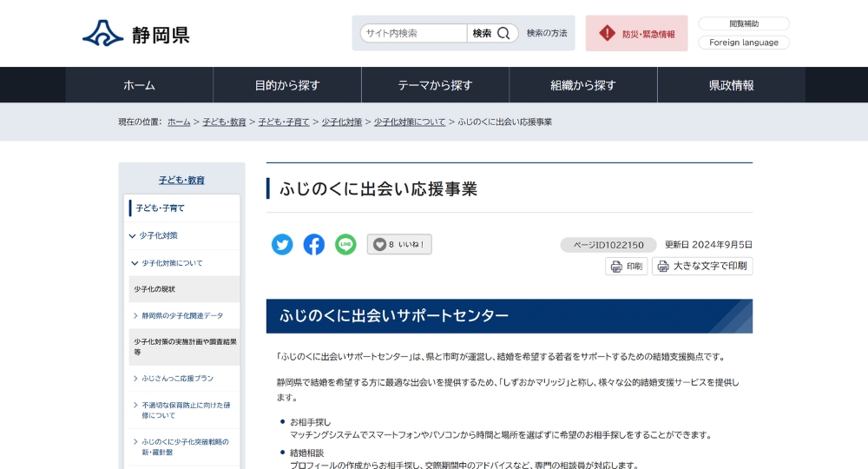Open 静岡県の少子化関連データ sidebar link
Viewport: 868px width, 469px height.
tap(182, 315)
